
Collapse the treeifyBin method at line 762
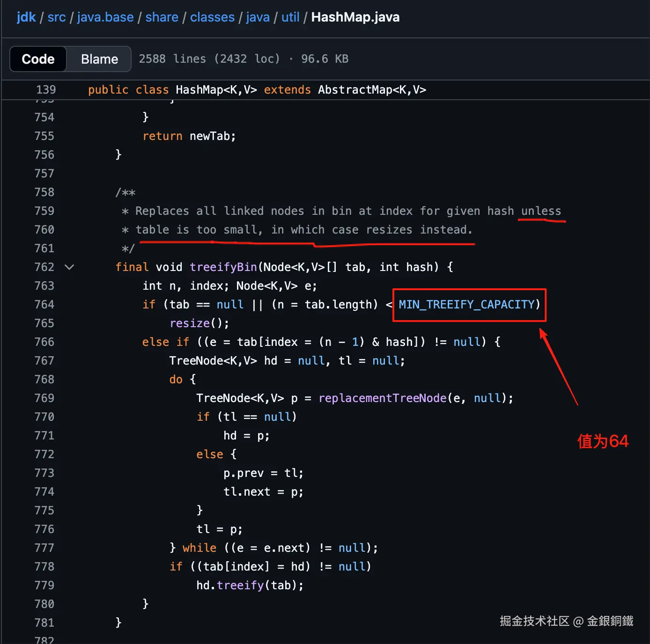point(69,267)
